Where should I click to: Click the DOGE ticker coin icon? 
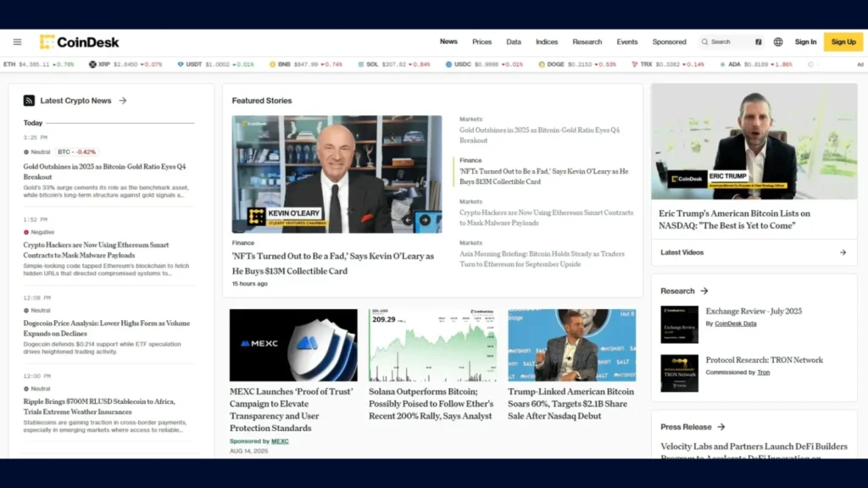[x=542, y=64]
